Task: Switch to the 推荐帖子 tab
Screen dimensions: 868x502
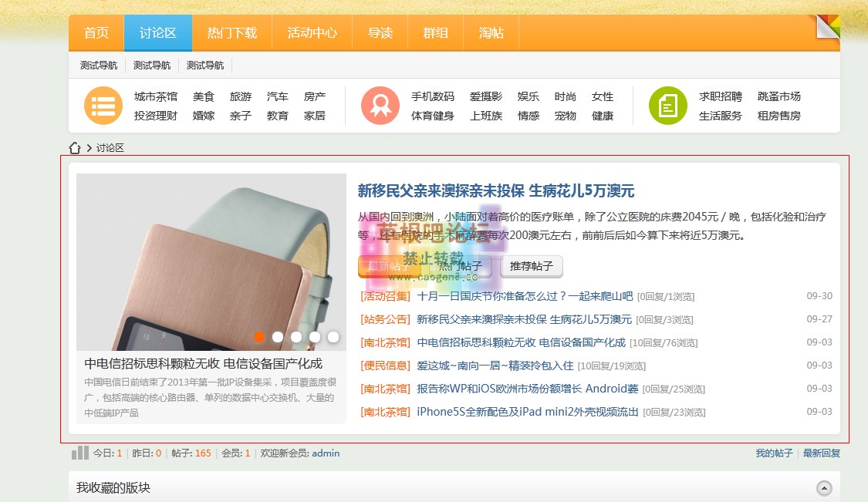Action: (532, 266)
